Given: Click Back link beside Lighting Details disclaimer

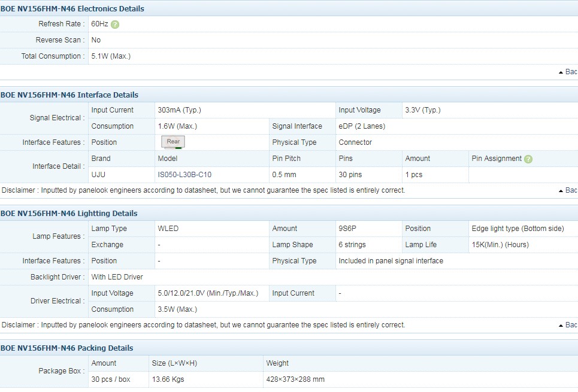Looking at the screenshot, I should (x=568, y=325).
